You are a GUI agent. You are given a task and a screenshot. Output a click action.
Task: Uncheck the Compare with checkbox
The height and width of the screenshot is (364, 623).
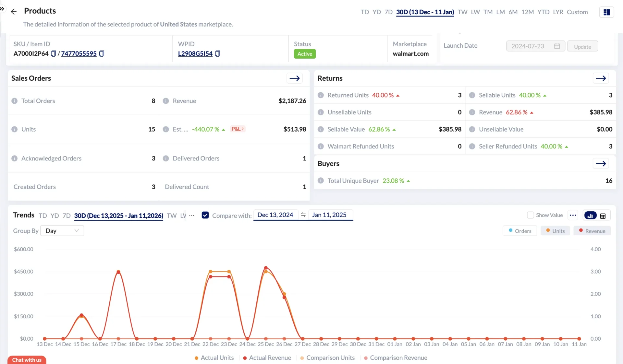205,215
